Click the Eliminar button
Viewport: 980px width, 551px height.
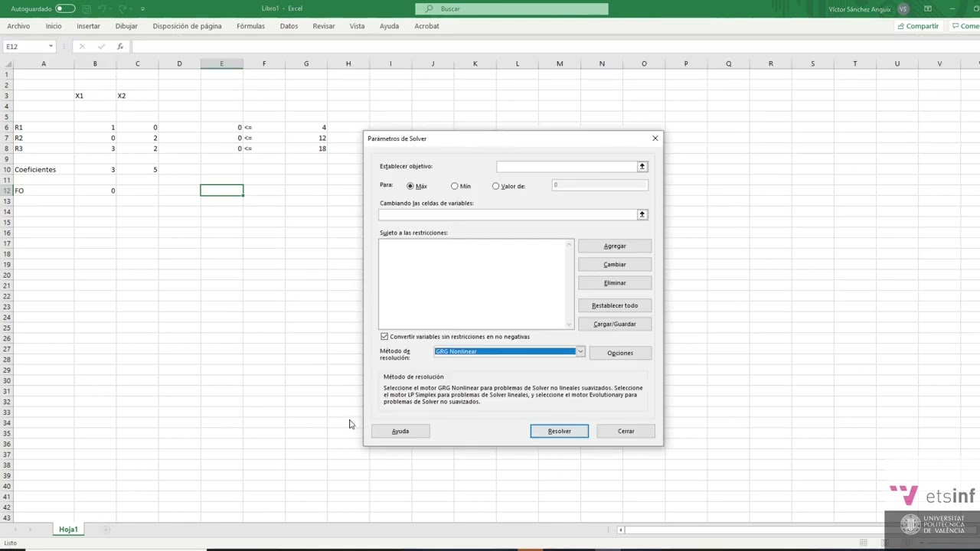point(615,282)
